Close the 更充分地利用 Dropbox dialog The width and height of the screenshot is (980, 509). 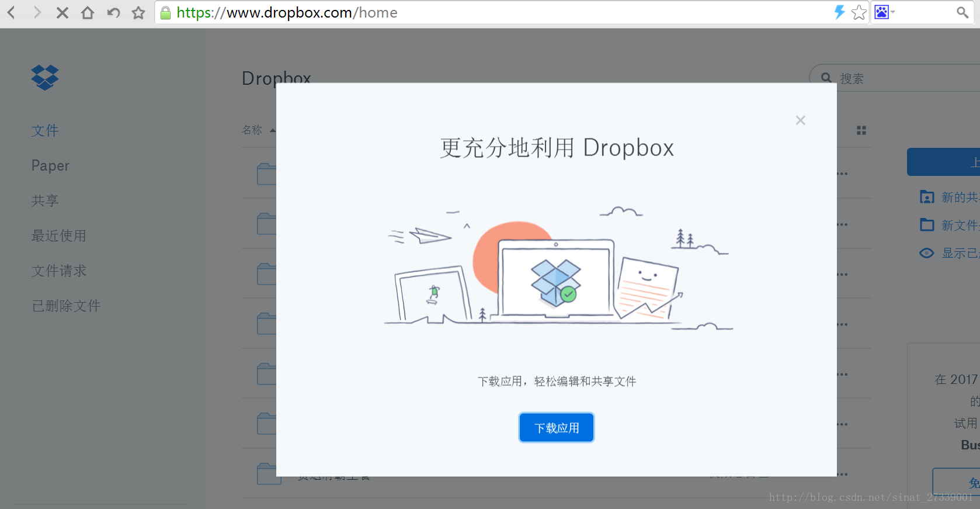[x=800, y=120]
